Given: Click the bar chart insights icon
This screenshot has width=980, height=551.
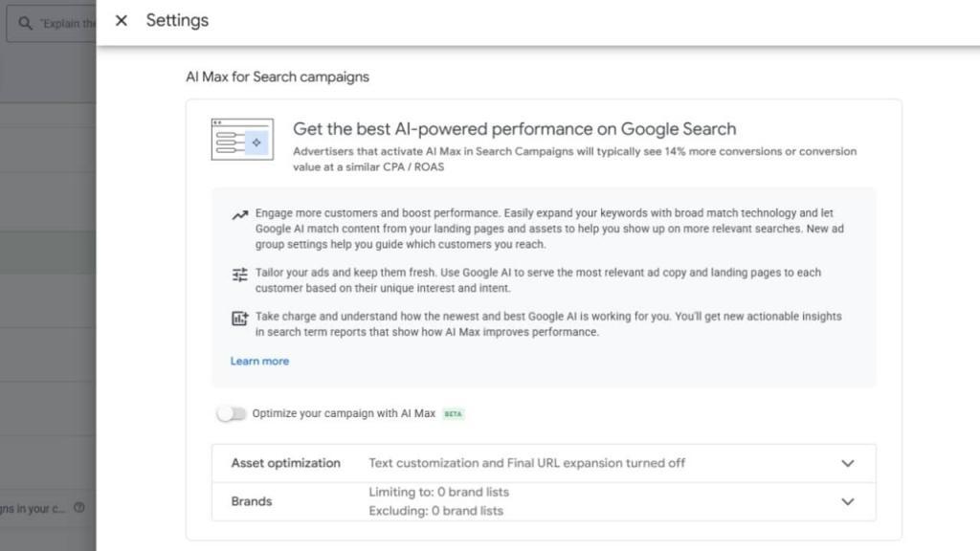Looking at the screenshot, I should [x=240, y=317].
